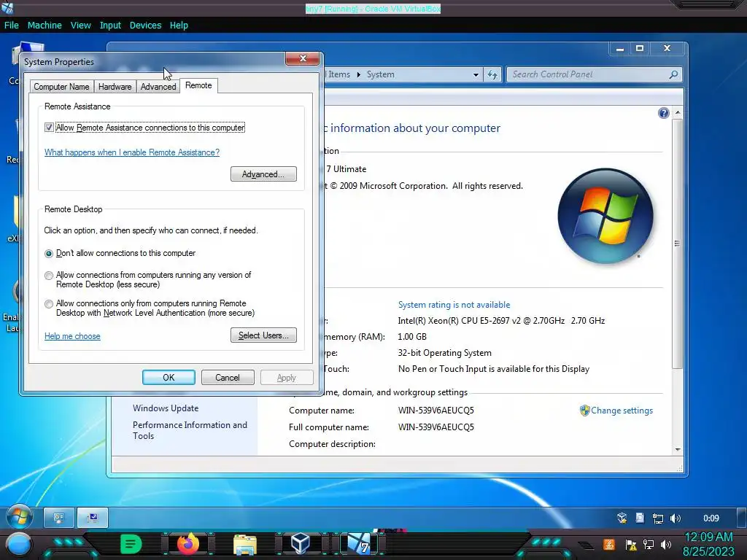Click the orange host tray icon
The height and width of the screenshot is (560, 747).
click(609, 544)
